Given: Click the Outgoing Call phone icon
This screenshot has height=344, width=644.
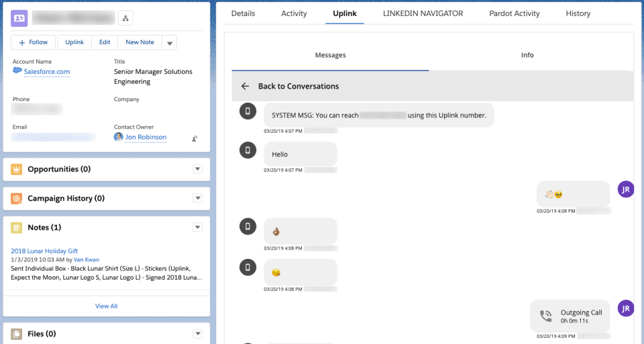Looking at the screenshot, I should 546,316.
